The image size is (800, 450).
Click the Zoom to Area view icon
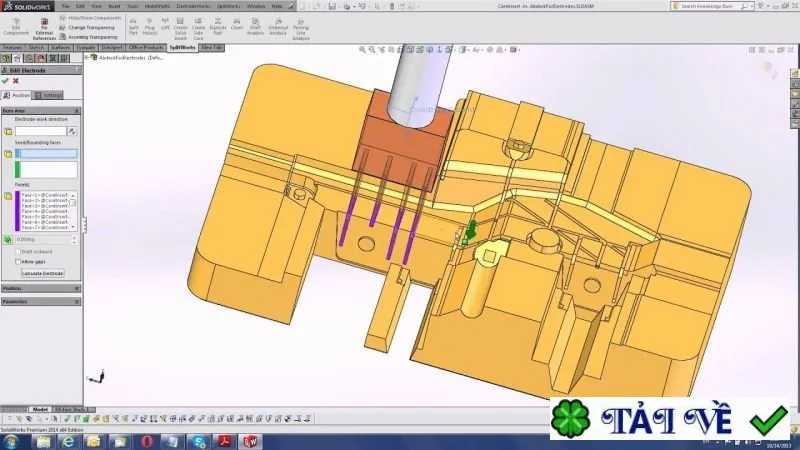coord(371,49)
